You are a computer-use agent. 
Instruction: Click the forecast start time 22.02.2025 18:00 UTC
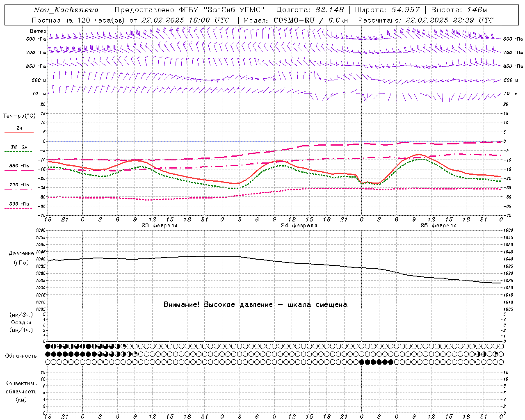point(185,20)
